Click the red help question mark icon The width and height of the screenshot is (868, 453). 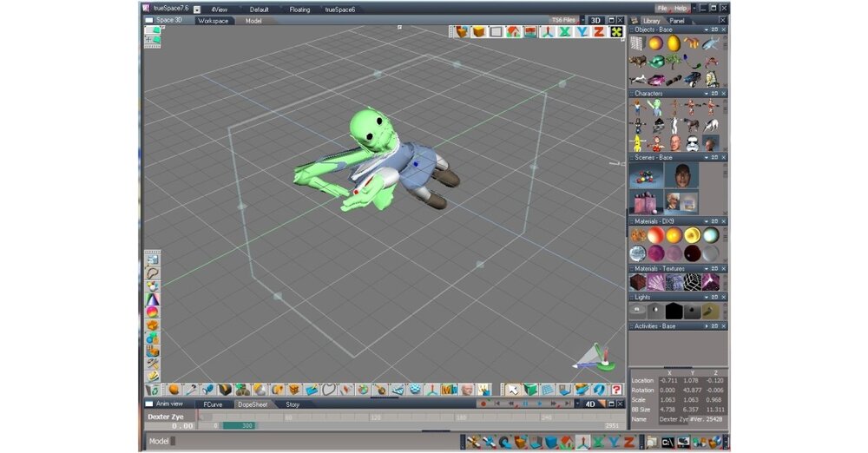(x=616, y=390)
